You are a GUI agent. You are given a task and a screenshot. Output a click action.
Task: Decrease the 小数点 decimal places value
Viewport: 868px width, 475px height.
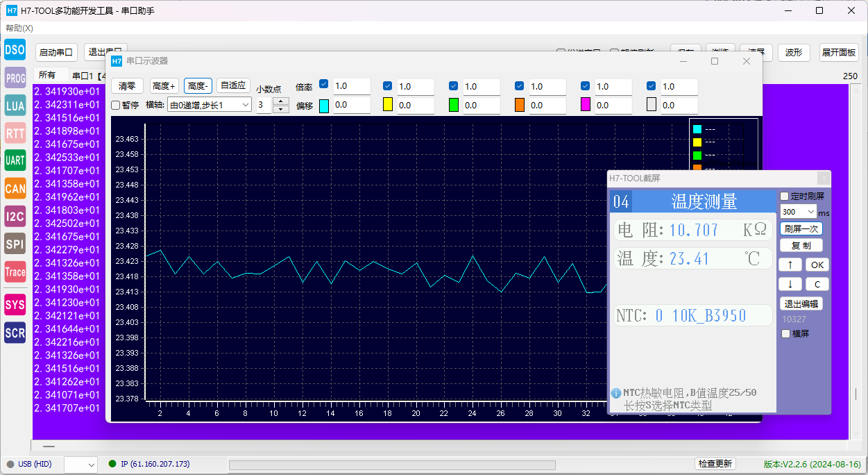(x=281, y=109)
